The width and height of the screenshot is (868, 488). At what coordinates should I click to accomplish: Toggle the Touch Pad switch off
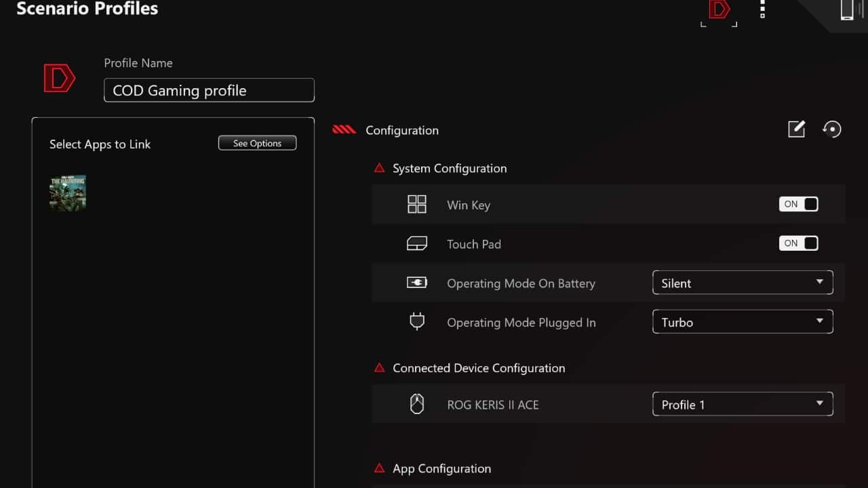click(798, 243)
